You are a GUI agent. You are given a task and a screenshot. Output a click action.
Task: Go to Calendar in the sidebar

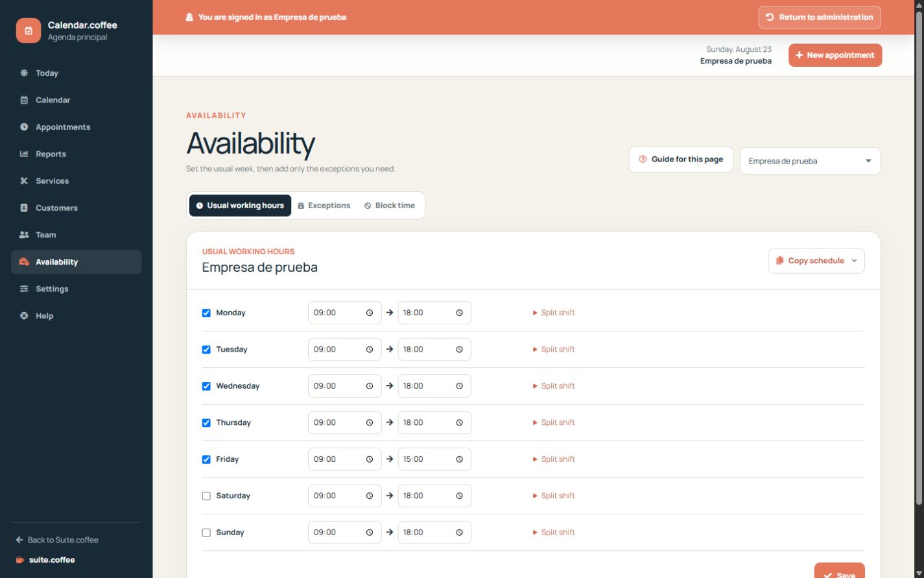pos(76,100)
